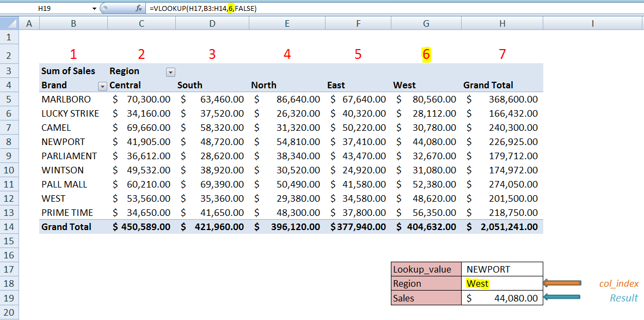Select row 14 header

[x=9, y=227]
